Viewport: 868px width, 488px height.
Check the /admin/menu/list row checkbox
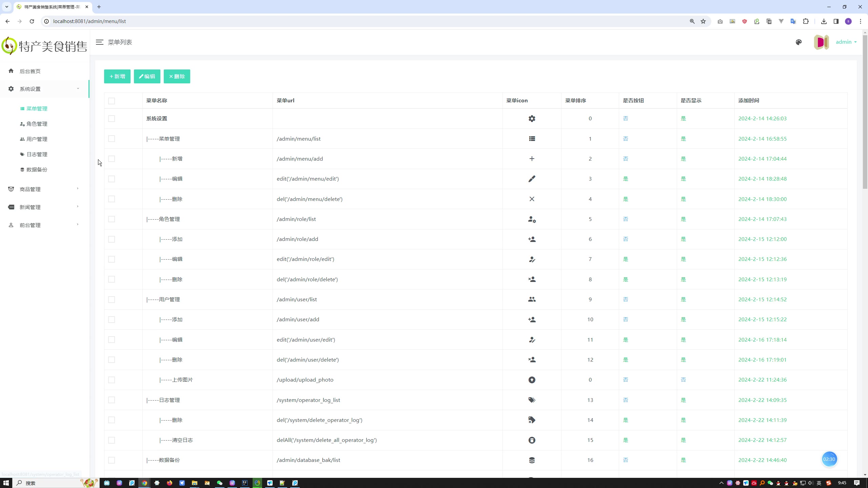click(112, 139)
